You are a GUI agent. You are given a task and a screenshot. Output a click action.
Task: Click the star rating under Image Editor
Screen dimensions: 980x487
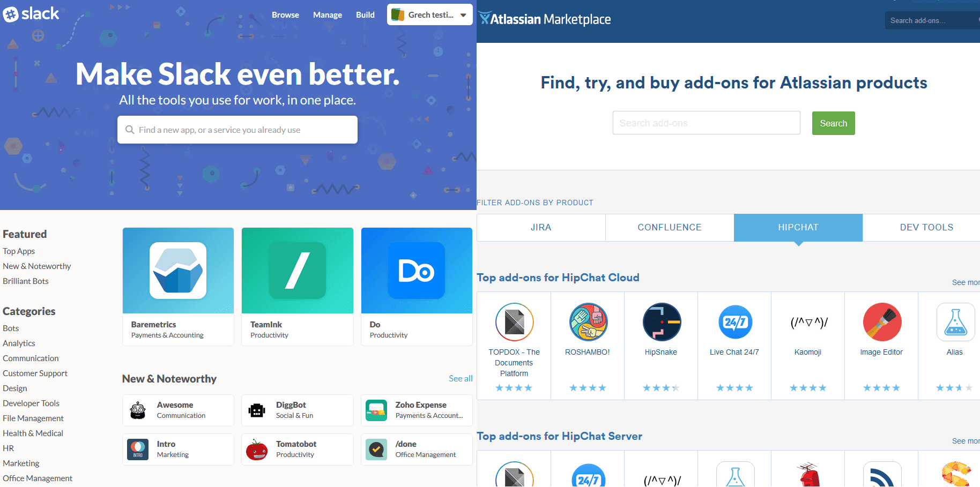(881, 388)
